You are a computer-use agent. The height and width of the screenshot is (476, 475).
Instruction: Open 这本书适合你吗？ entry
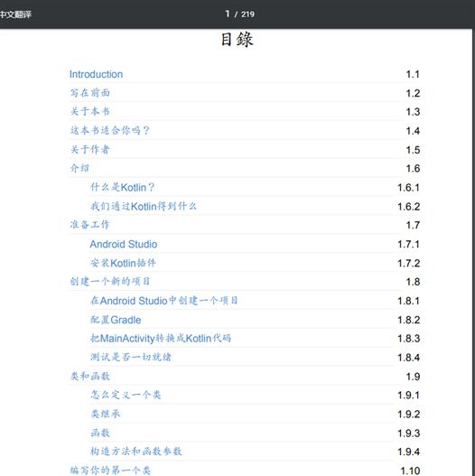[x=110, y=131]
